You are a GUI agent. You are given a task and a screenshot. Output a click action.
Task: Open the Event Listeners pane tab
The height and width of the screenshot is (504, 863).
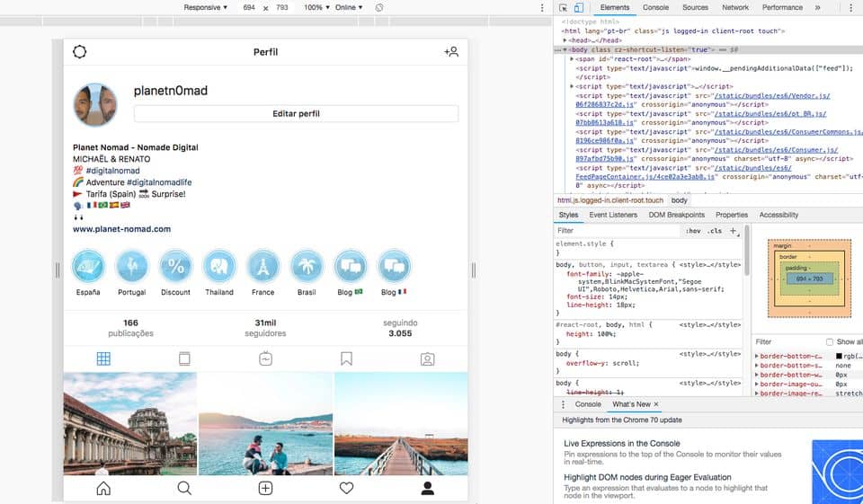point(613,215)
